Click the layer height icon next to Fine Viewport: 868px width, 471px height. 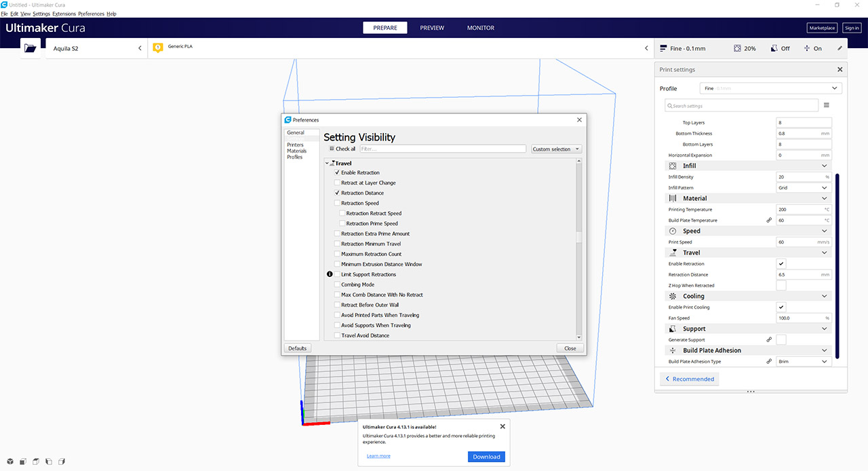click(663, 48)
